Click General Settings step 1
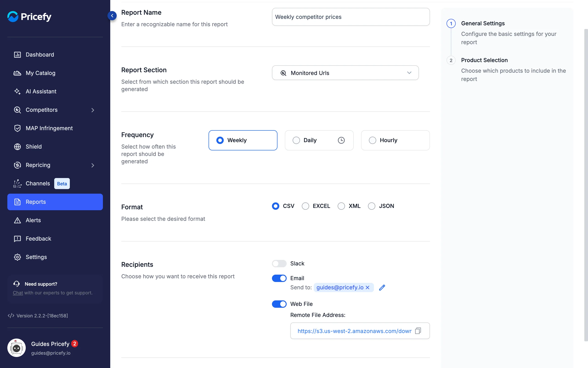Viewport: 588px width, 368px height. pos(483,23)
